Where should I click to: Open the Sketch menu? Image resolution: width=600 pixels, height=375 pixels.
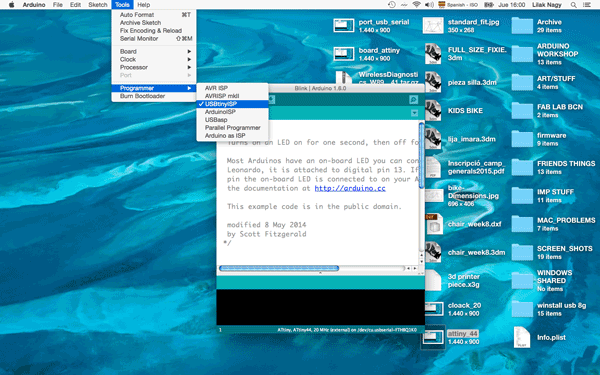98,5
